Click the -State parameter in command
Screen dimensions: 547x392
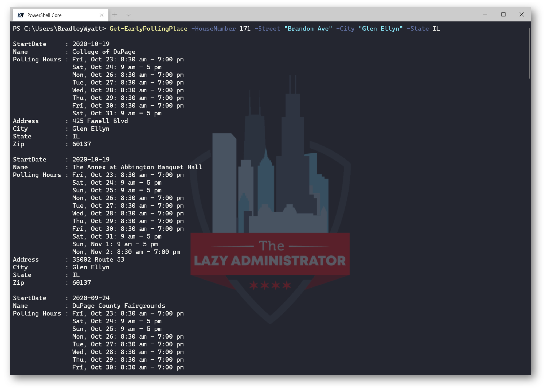(x=417, y=29)
